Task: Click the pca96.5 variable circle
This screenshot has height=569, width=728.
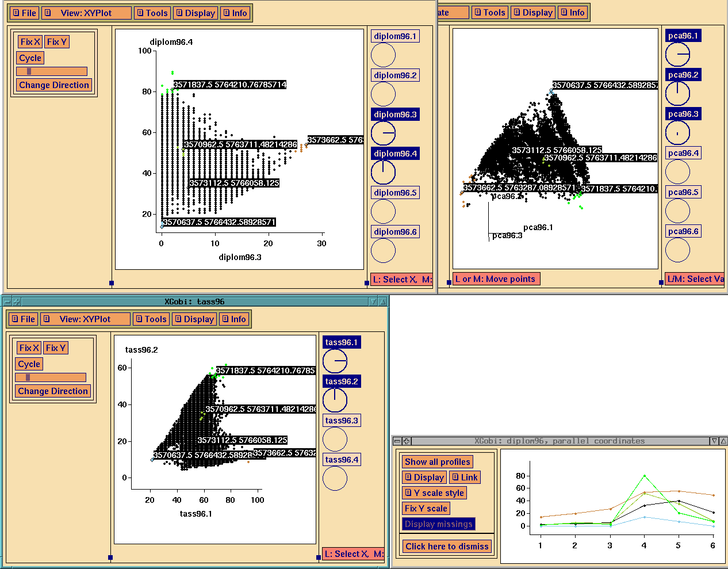Action: (x=677, y=210)
